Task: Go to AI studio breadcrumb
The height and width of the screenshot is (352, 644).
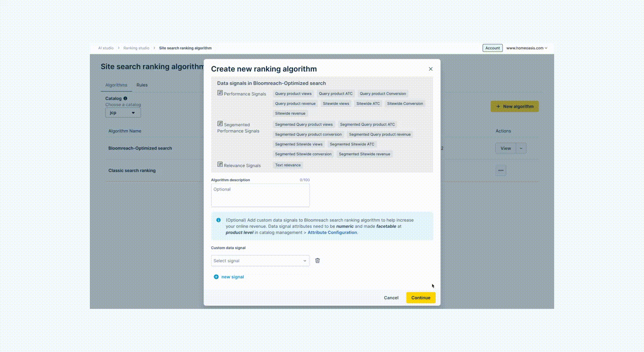Action: click(x=106, y=48)
